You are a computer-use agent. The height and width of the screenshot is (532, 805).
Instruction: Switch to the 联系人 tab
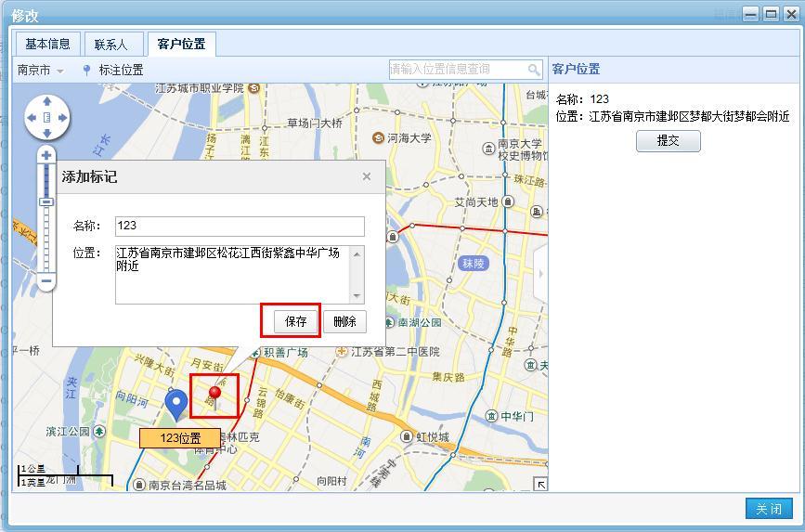click(111, 44)
